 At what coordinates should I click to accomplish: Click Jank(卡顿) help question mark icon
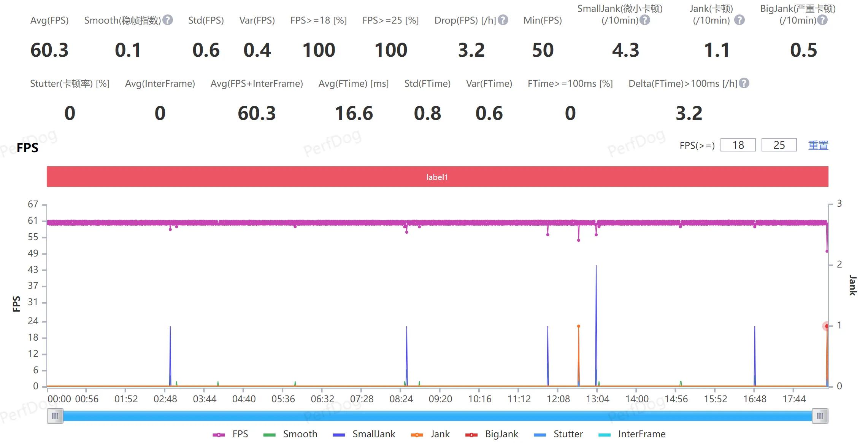coord(739,20)
